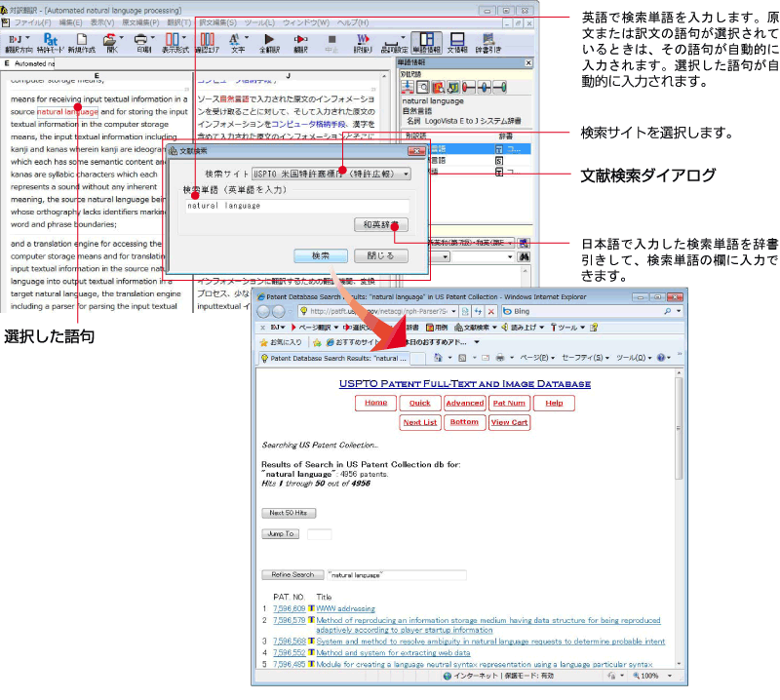Open the ツール(L) menu
Image resolution: width=780 pixels, height=700 pixels.
tap(257, 21)
